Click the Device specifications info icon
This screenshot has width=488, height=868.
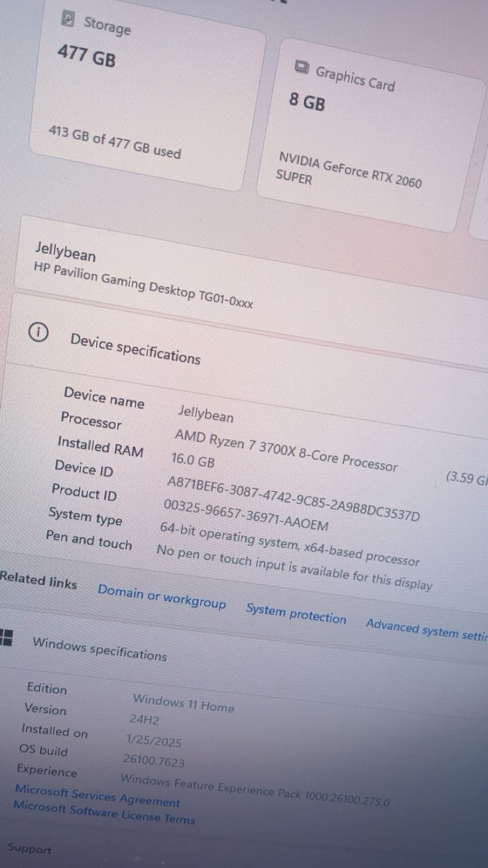[x=38, y=332]
